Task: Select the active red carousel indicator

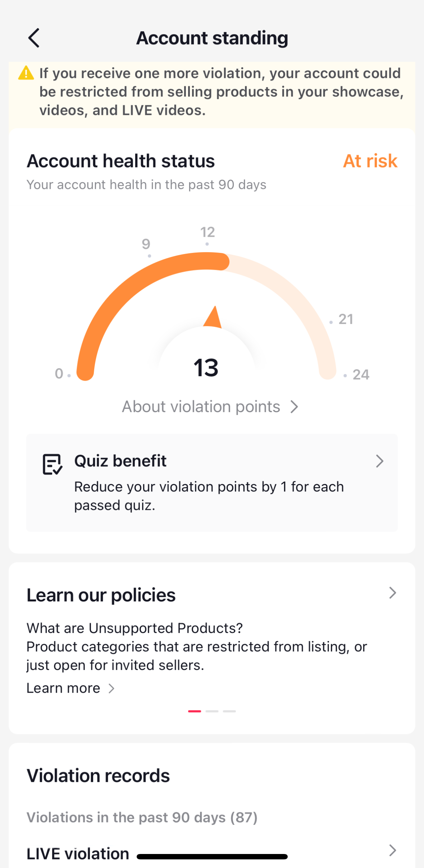Action: pos(195,711)
